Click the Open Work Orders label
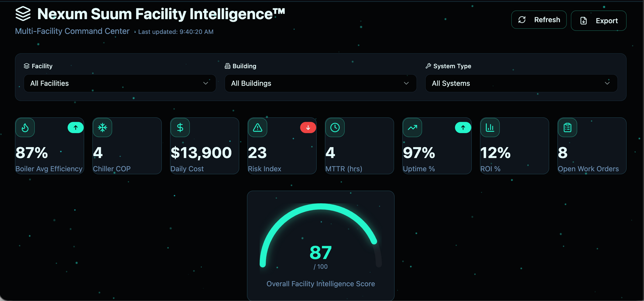 point(588,169)
